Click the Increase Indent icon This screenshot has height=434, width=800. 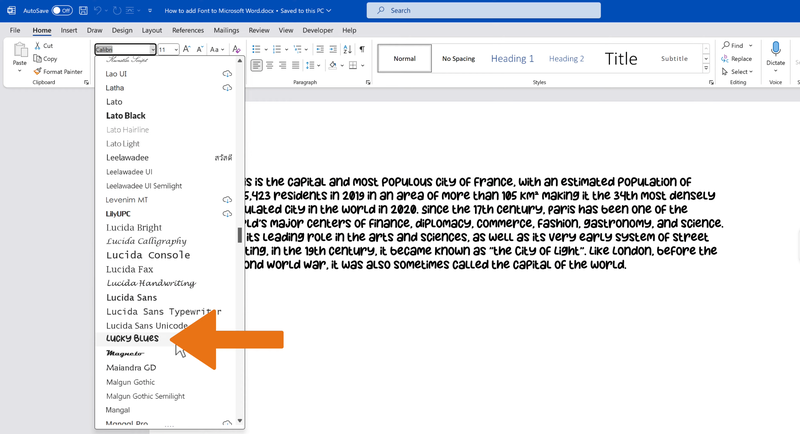coord(333,49)
